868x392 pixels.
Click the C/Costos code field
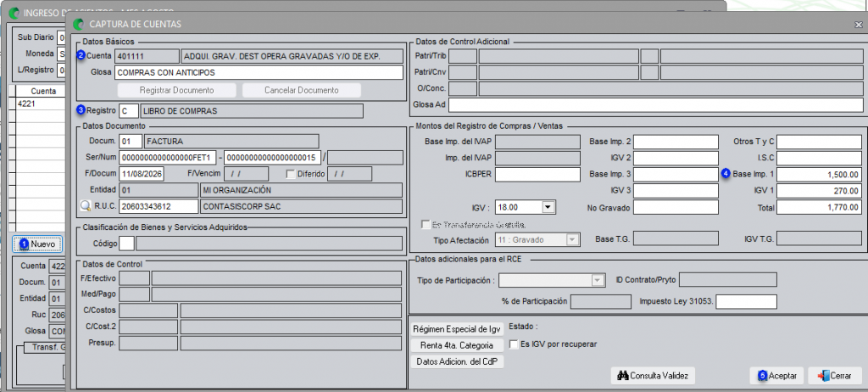(148, 311)
